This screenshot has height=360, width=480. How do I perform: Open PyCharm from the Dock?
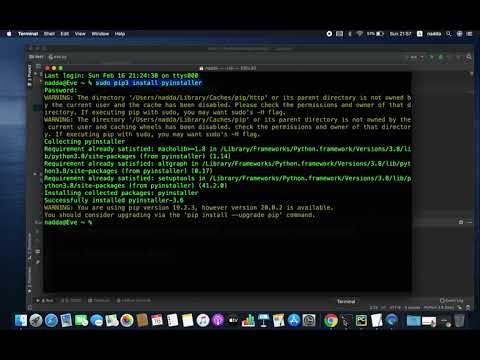[x=361, y=321]
